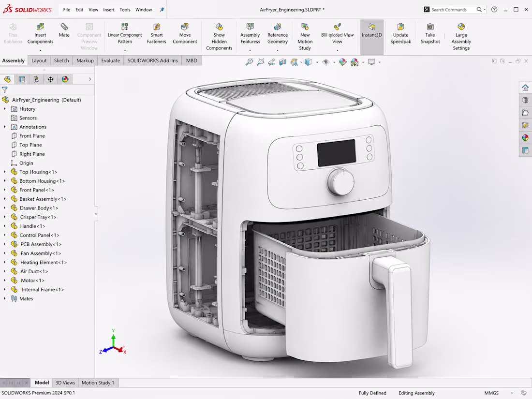Select the Mate tool
The height and width of the screenshot is (399, 532).
point(64,30)
